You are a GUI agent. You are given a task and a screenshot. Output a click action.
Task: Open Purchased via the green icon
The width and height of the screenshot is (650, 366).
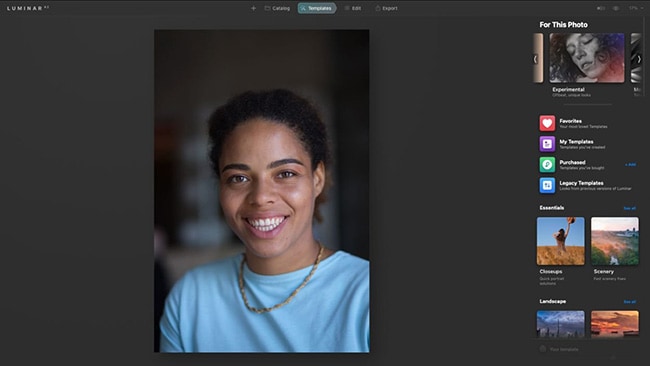[x=547, y=165]
